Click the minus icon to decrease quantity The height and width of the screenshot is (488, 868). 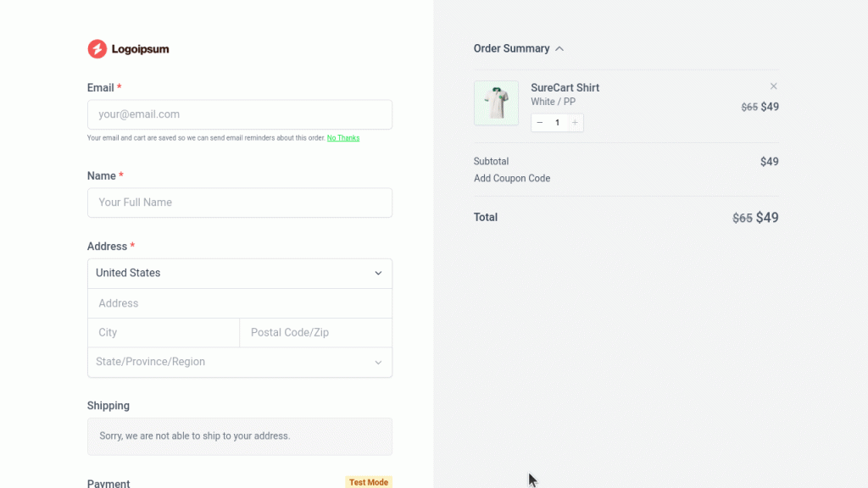[x=540, y=122]
